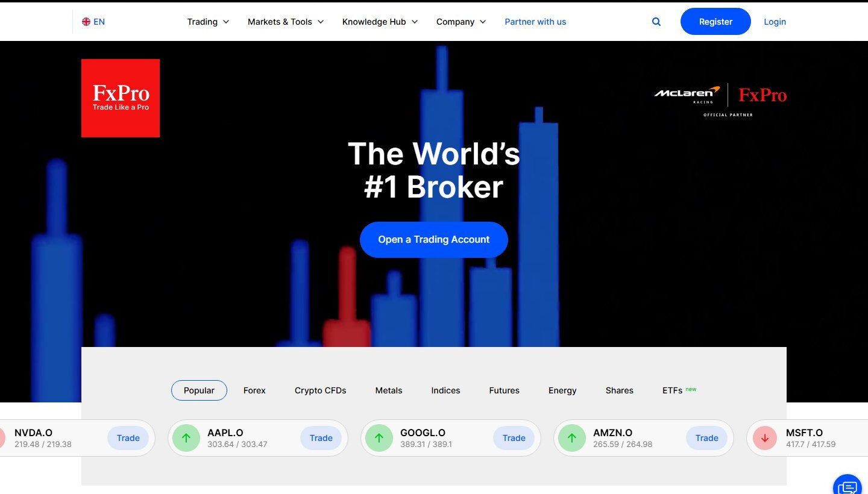Expand Markets & Tools chevron

pyautogui.click(x=321, y=22)
